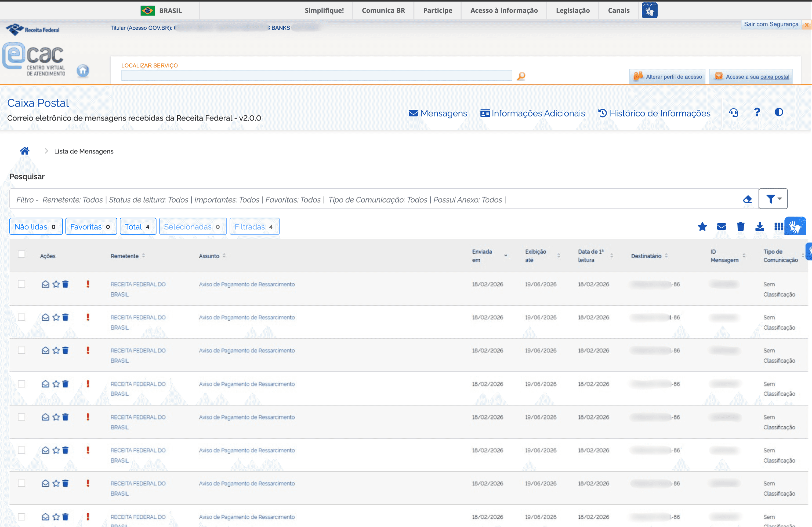The image size is (812, 527).
Task: Select the first message row checkbox
Action: tap(21, 284)
